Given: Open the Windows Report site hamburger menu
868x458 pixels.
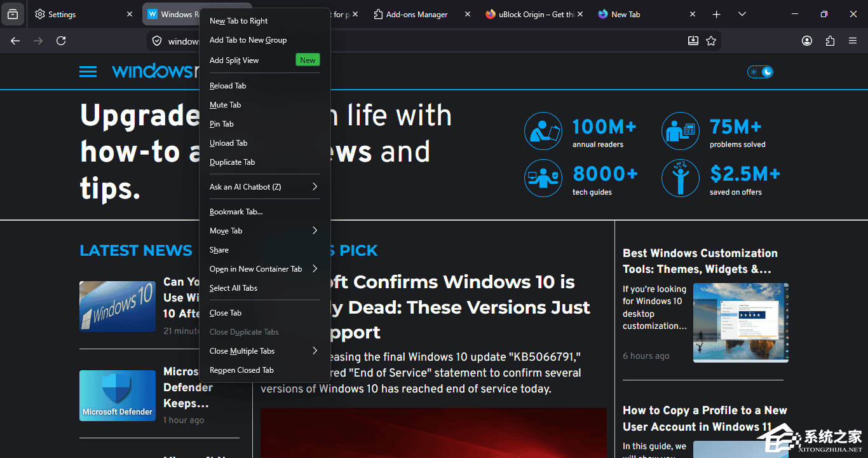Looking at the screenshot, I should point(88,72).
